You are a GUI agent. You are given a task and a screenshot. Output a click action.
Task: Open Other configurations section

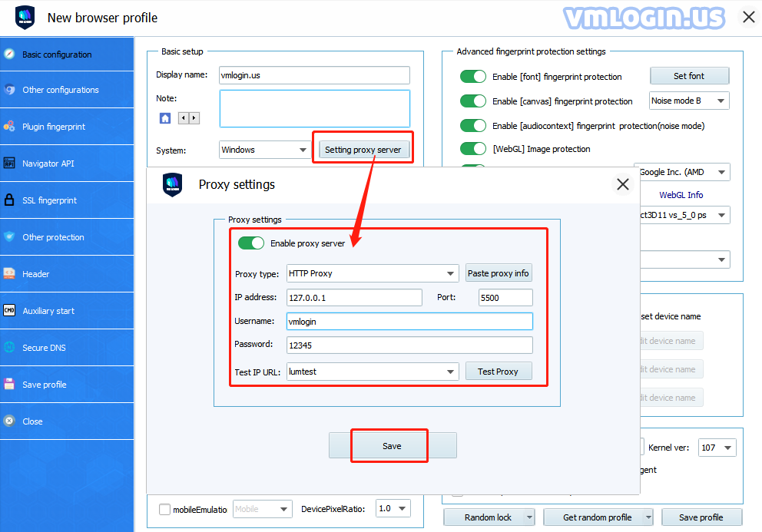point(67,90)
